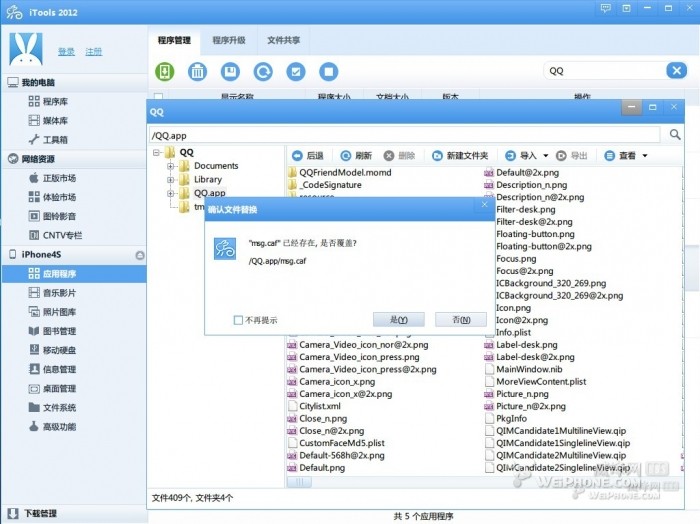Click the QQ search input field
This screenshot has width=700, height=524.
pos(605,71)
